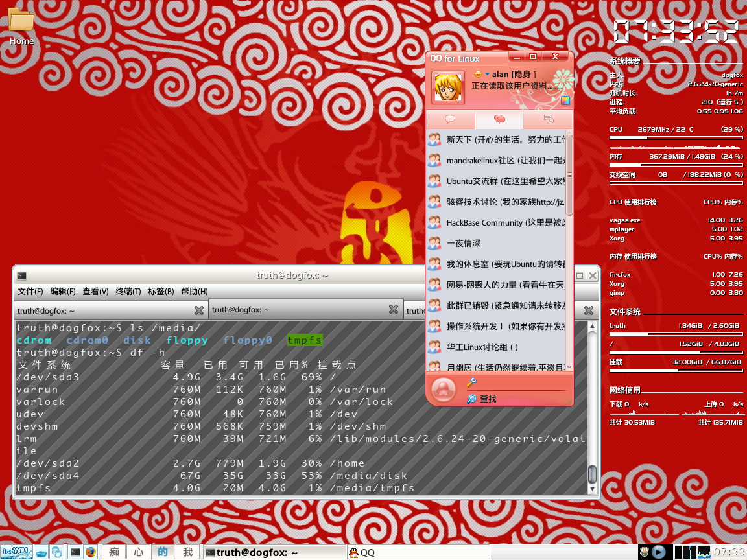Switch to the QQ contacts tab with the single bubble

tap(450, 119)
